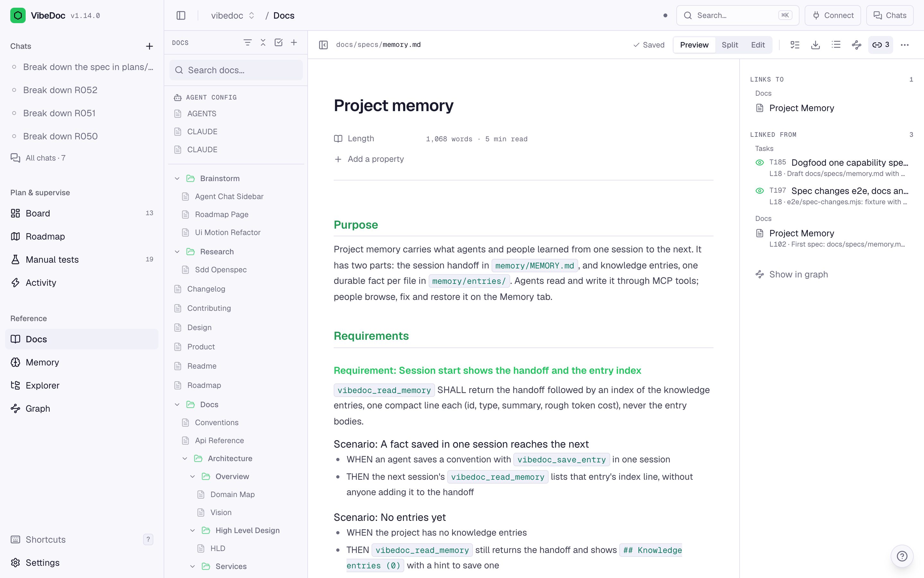
Task: Open the docs filter icon
Action: click(x=247, y=42)
